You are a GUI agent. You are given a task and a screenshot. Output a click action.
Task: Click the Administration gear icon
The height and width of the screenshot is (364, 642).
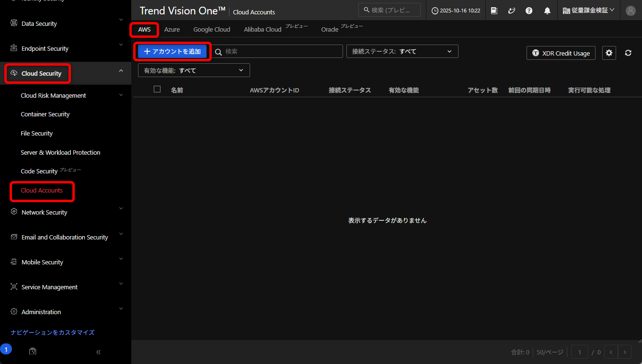(x=13, y=311)
